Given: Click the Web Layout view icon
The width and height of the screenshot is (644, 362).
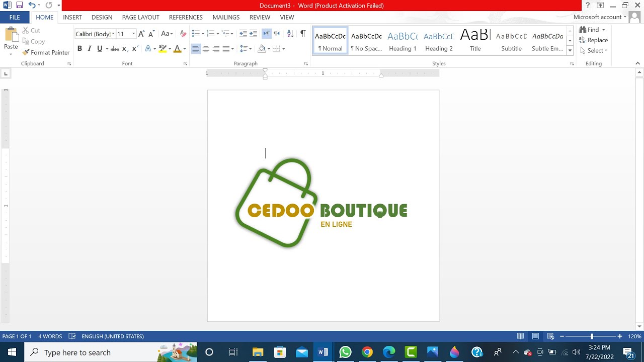Looking at the screenshot, I should click(550, 336).
